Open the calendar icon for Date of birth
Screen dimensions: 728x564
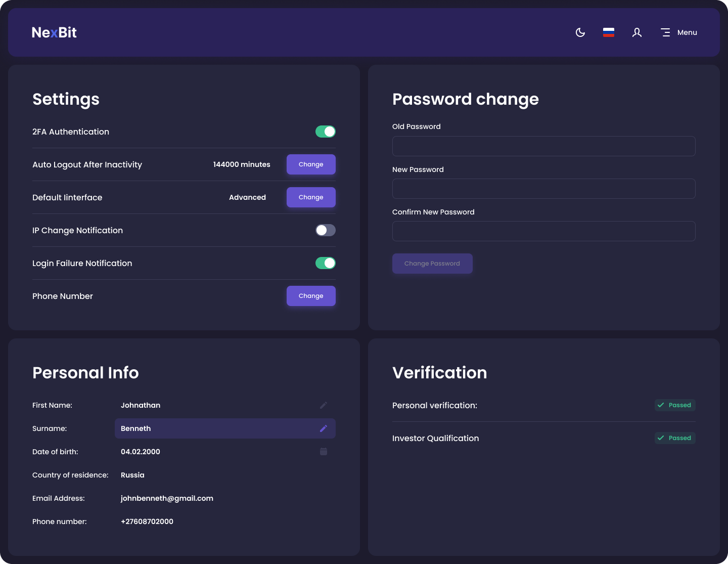coord(324,452)
